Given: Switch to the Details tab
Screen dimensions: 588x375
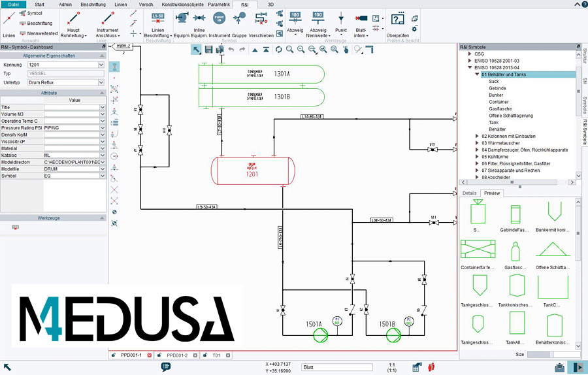Looking at the screenshot, I should coord(469,193).
